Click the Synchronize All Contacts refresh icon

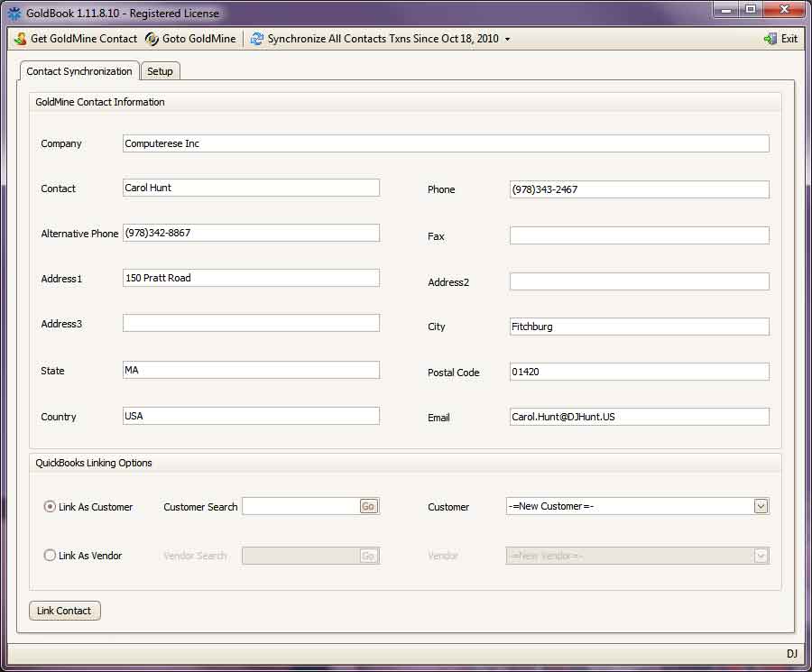pyautogui.click(x=257, y=39)
